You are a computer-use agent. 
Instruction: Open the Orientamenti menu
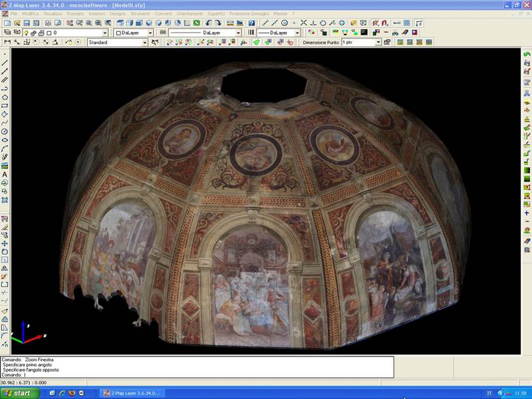point(190,13)
